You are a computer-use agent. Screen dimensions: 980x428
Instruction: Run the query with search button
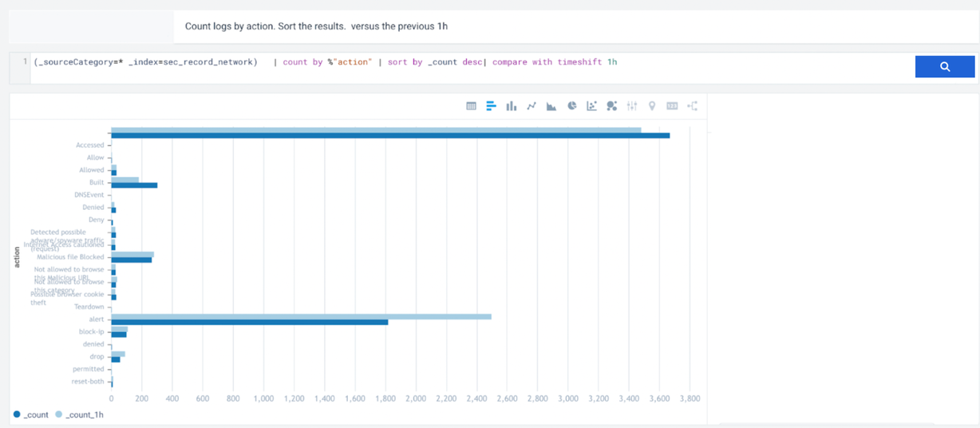(945, 67)
